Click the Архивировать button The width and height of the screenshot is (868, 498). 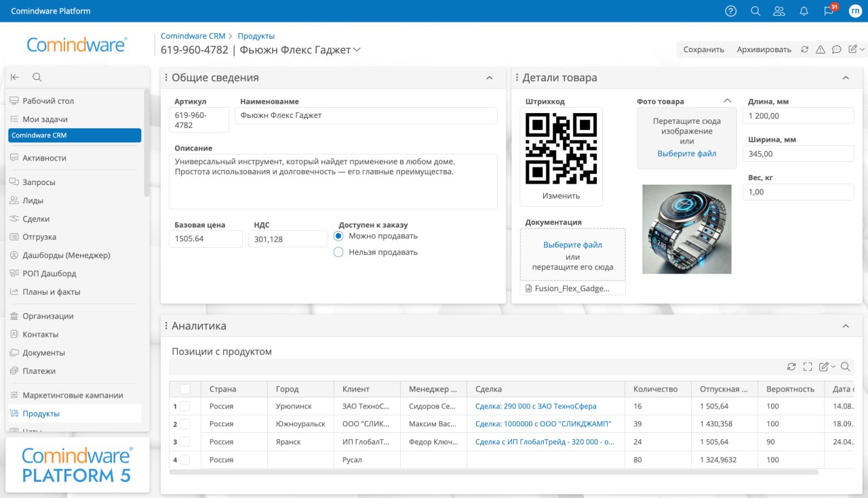click(764, 49)
